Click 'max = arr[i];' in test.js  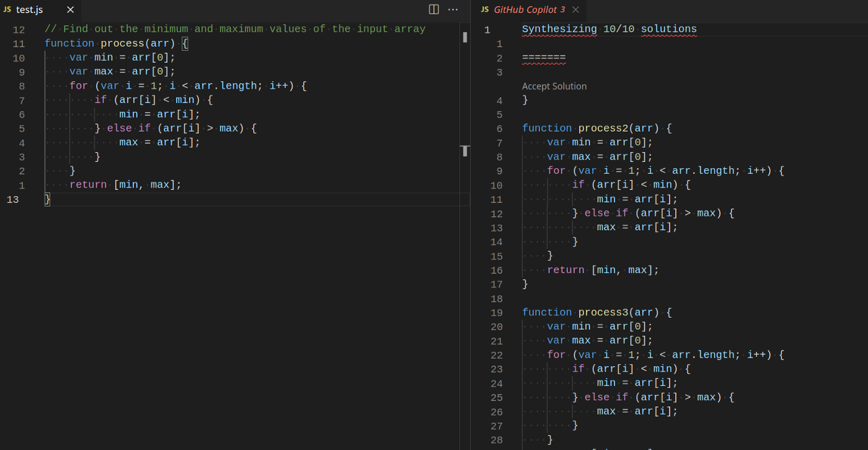(x=160, y=142)
